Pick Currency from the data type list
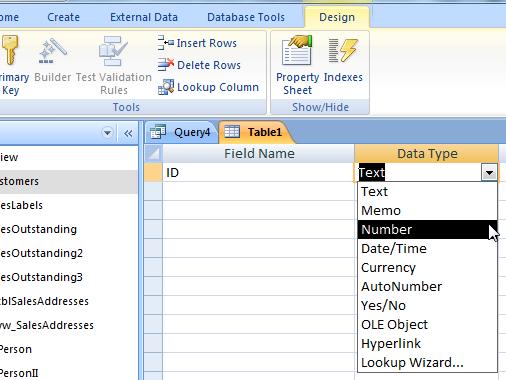Viewport: 506px width, 380px height. click(427, 268)
